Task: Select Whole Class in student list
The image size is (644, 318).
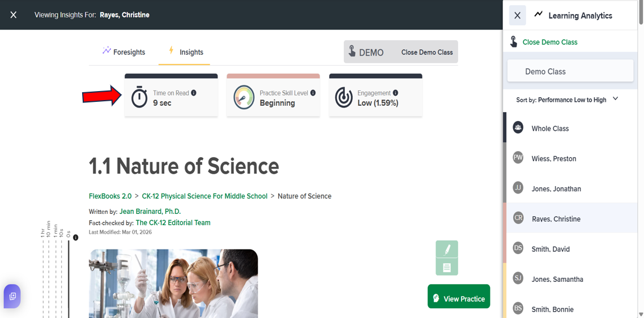Action: (549, 128)
